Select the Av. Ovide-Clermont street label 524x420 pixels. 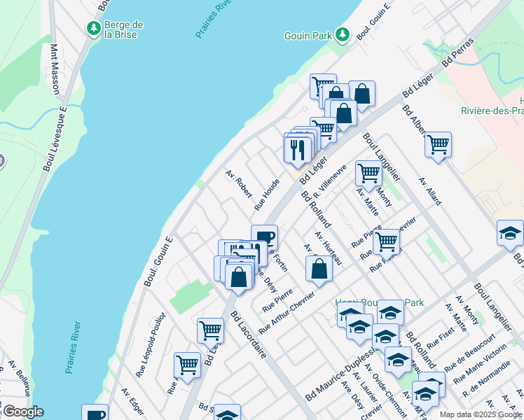click(x=385, y=391)
